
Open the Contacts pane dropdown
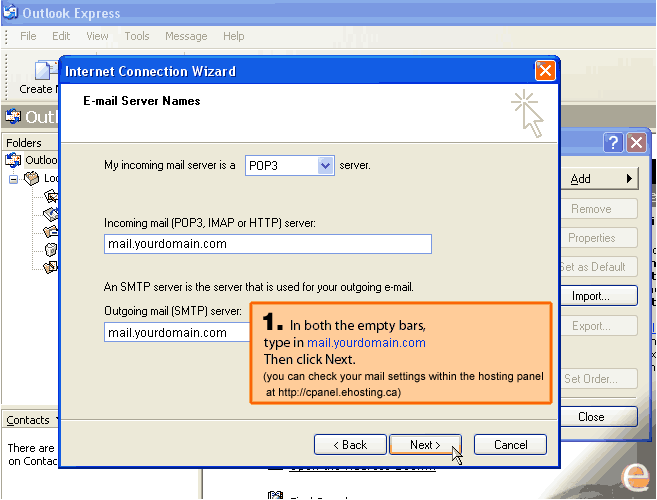coord(57,419)
